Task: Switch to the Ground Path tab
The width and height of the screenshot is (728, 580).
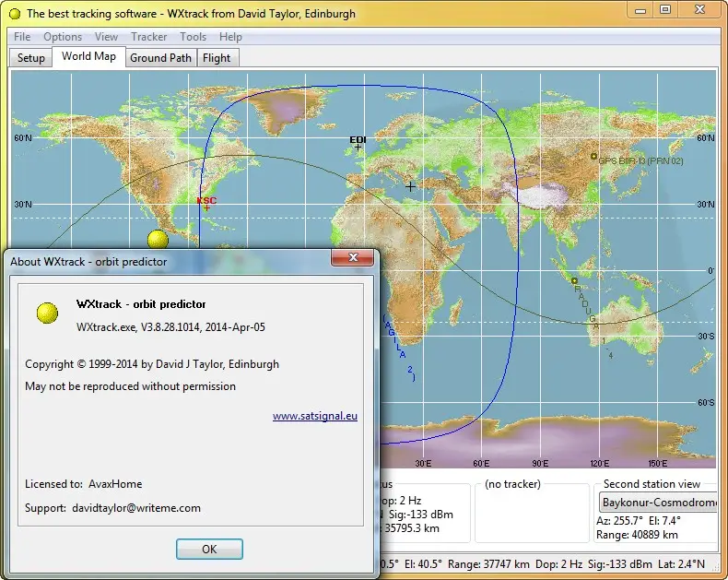Action: (160, 58)
